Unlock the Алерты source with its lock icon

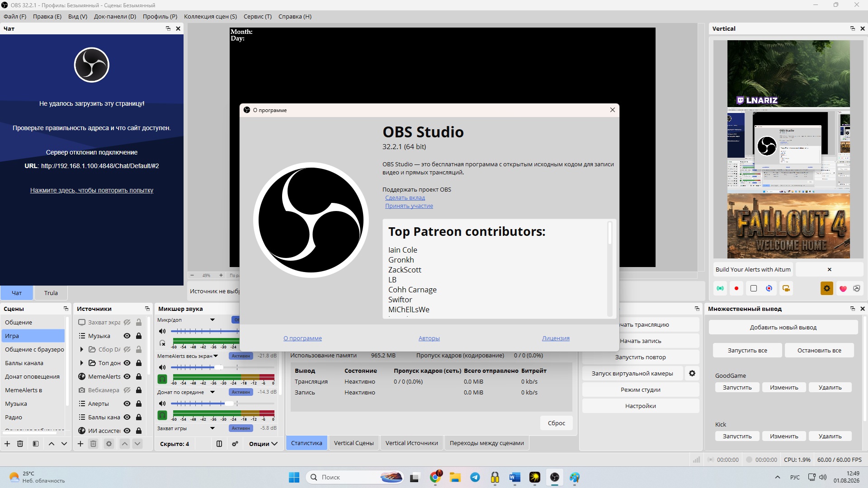[139, 404]
